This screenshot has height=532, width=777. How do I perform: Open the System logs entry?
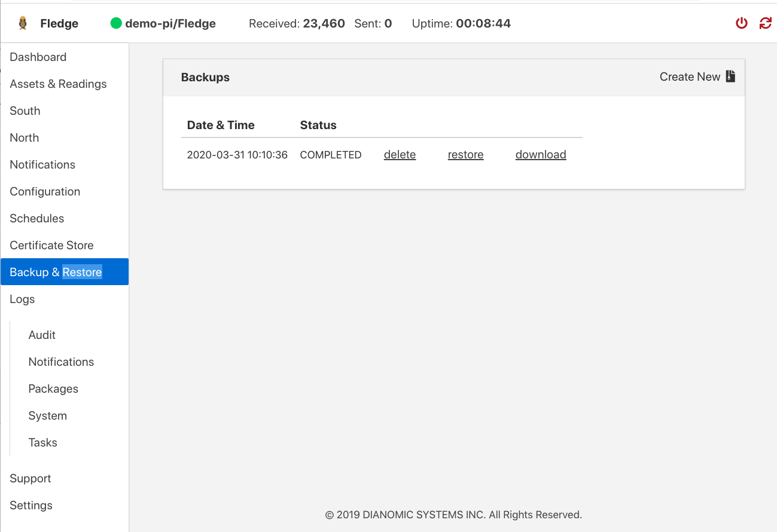pos(47,416)
